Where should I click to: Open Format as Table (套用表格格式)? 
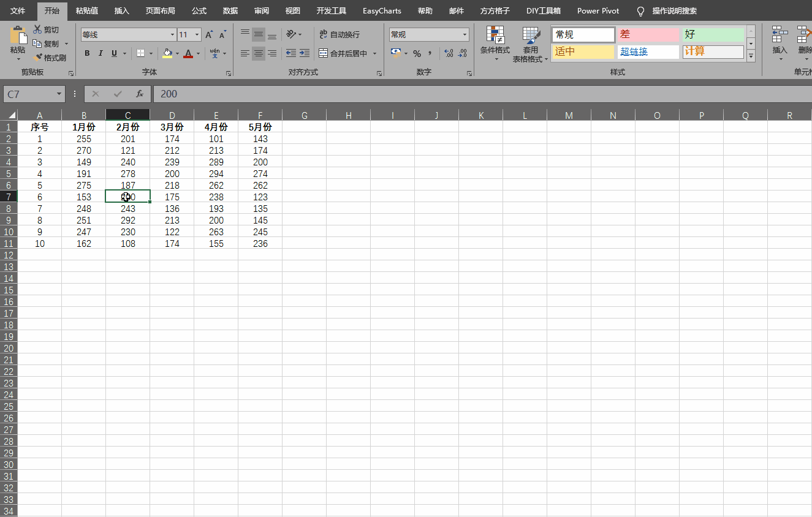click(531, 44)
